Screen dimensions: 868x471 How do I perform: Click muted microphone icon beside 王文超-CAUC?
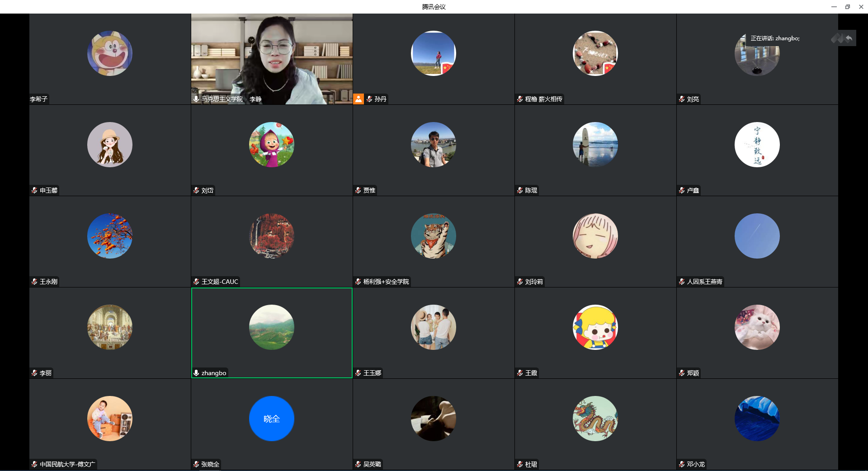(196, 282)
